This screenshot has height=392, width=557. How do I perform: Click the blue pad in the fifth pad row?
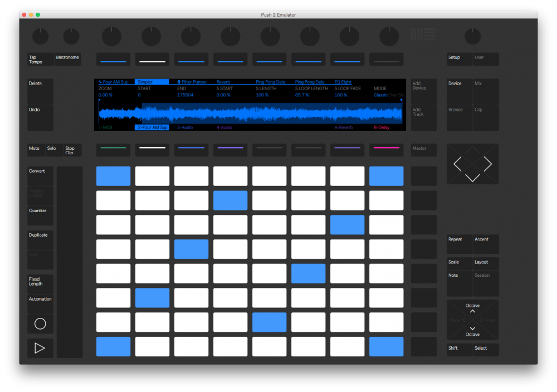pos(309,273)
